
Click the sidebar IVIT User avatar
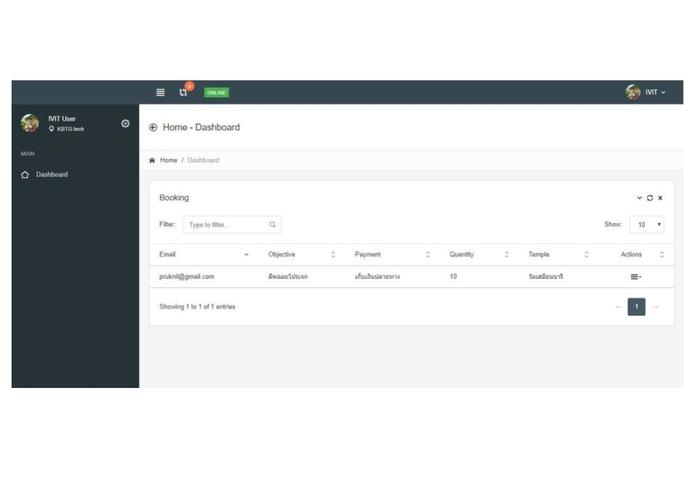[x=30, y=123]
